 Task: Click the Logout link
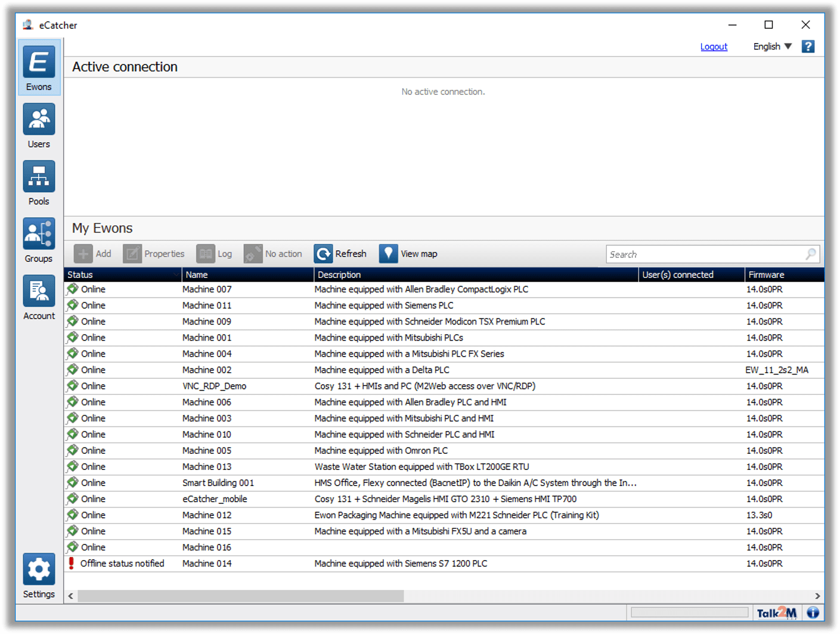(x=714, y=47)
